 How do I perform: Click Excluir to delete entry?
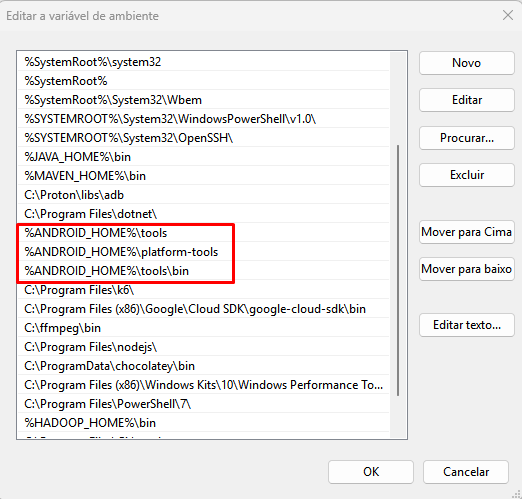pyautogui.click(x=467, y=175)
